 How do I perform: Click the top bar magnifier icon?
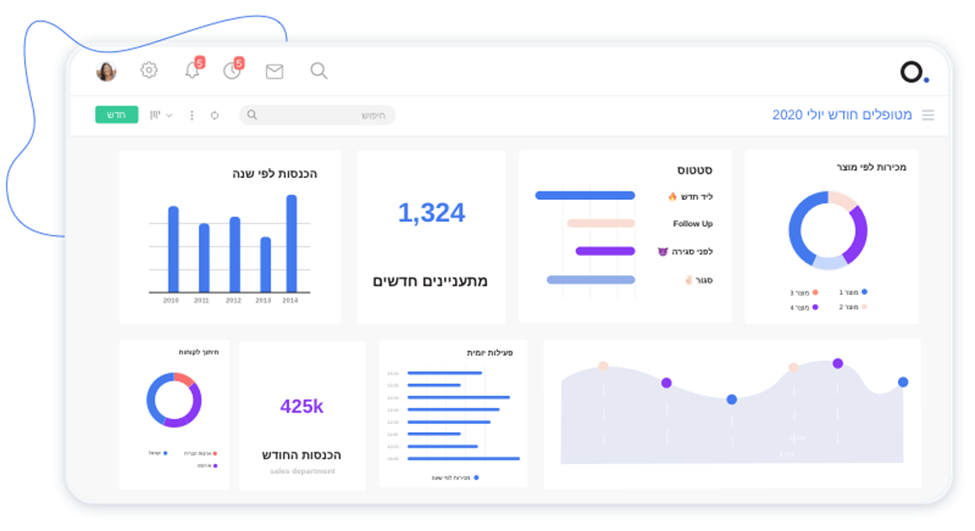[319, 70]
